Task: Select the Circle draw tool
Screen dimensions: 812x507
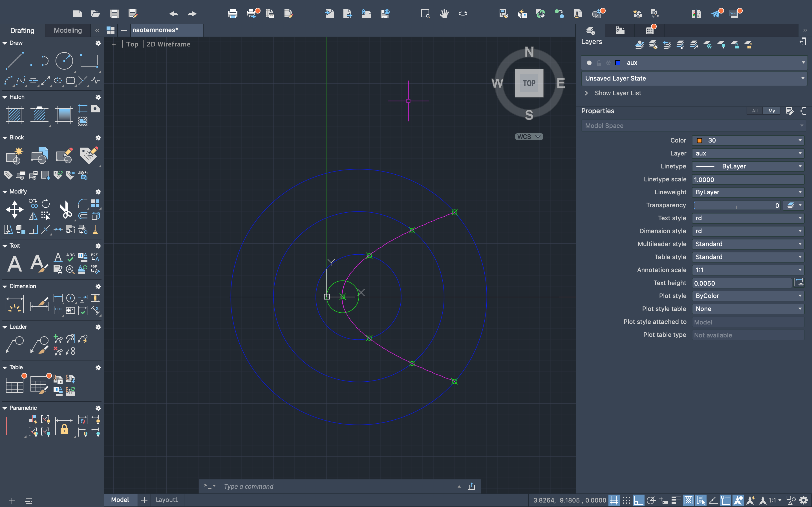Action: pyautogui.click(x=64, y=61)
